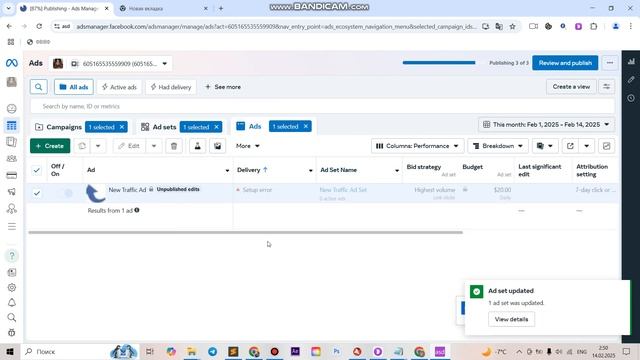Open the settings gear in sidebar
This screenshot has height=360, width=640.
(x=11, y=287)
